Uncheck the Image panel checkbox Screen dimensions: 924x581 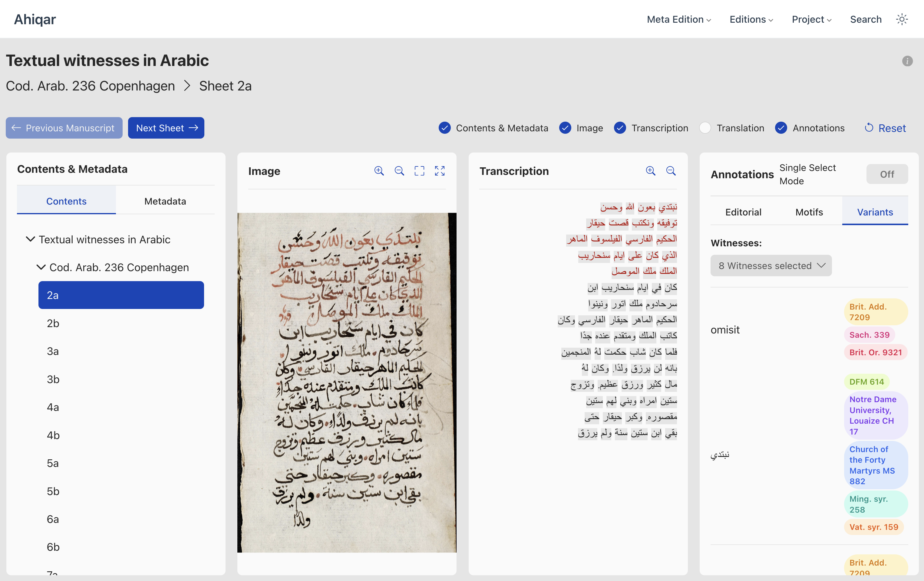(565, 128)
